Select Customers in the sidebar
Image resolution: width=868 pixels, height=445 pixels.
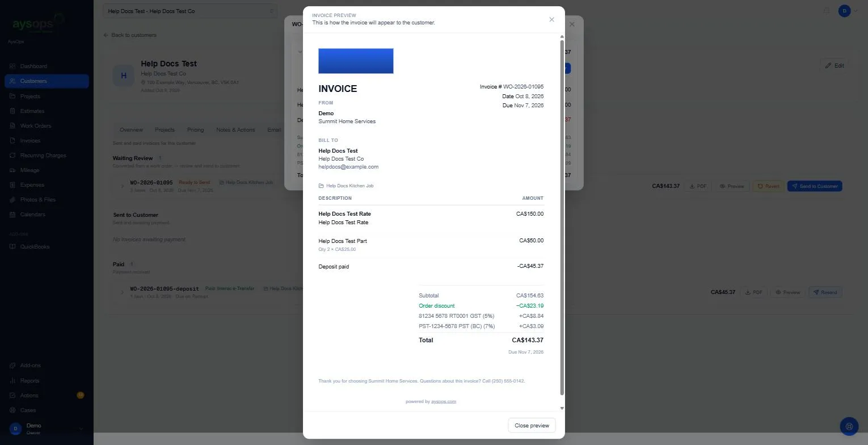(x=47, y=81)
